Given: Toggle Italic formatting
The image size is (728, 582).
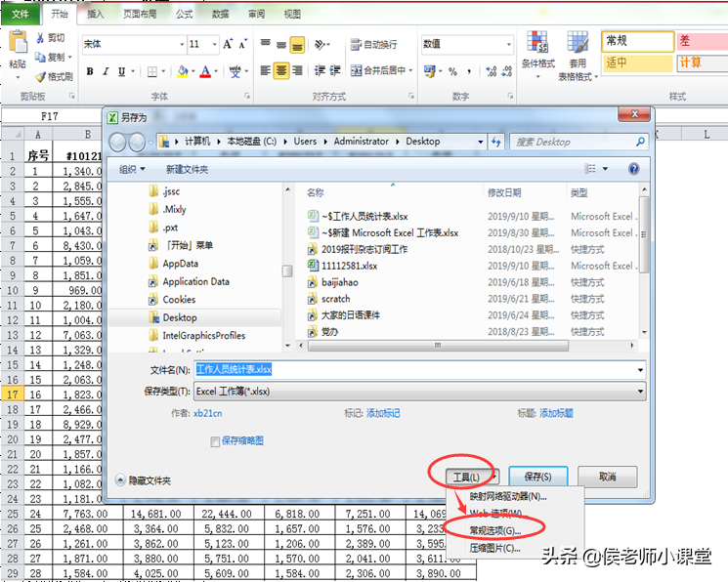Looking at the screenshot, I should (x=106, y=71).
